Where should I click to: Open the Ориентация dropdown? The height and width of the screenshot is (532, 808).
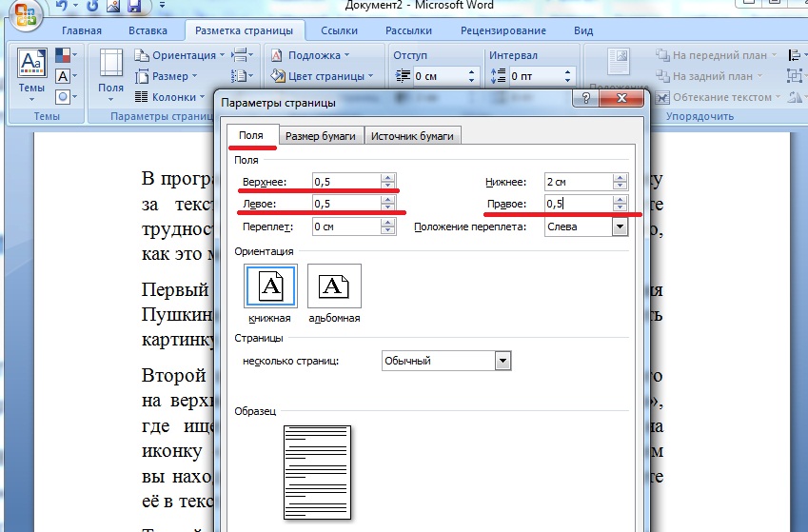(x=180, y=55)
